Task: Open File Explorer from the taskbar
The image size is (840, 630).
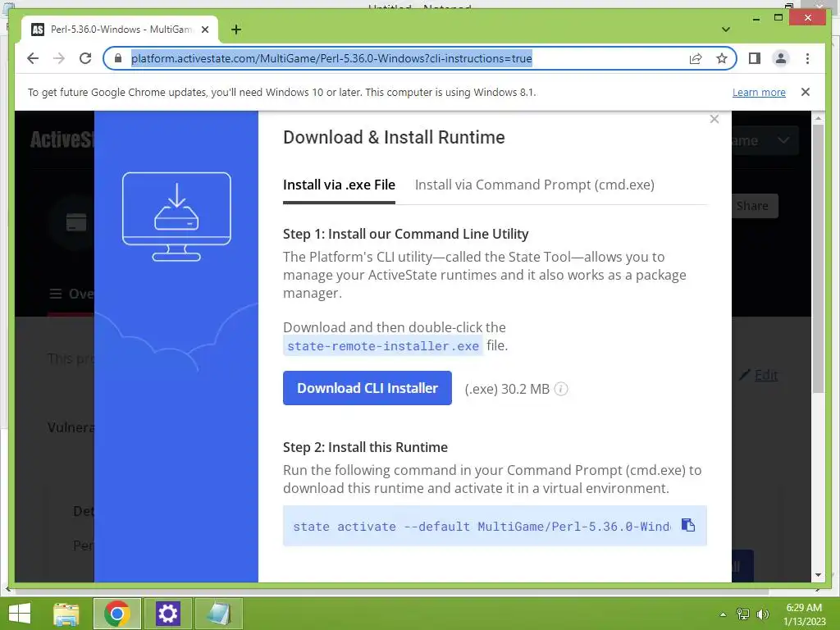Action: point(66,614)
